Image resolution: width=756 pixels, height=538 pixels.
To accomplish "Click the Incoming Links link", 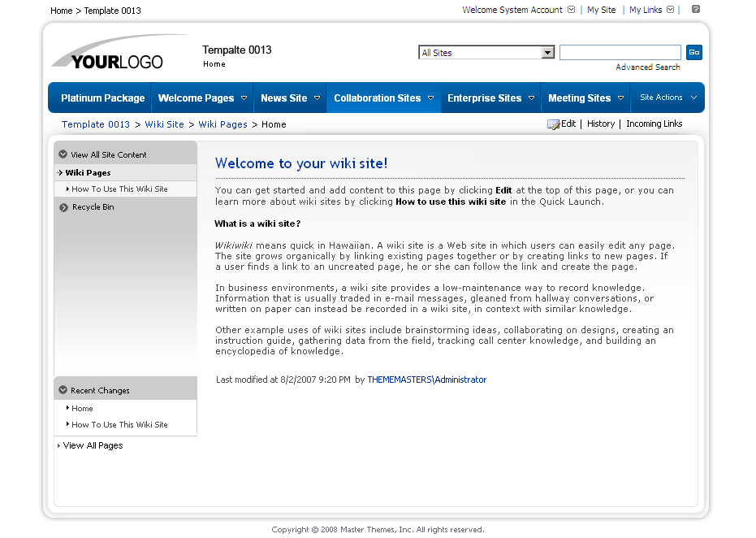I will [654, 124].
